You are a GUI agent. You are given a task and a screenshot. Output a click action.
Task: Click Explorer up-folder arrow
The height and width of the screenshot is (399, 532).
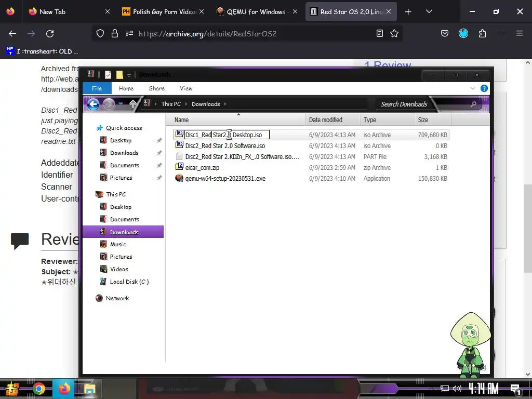pos(132,104)
